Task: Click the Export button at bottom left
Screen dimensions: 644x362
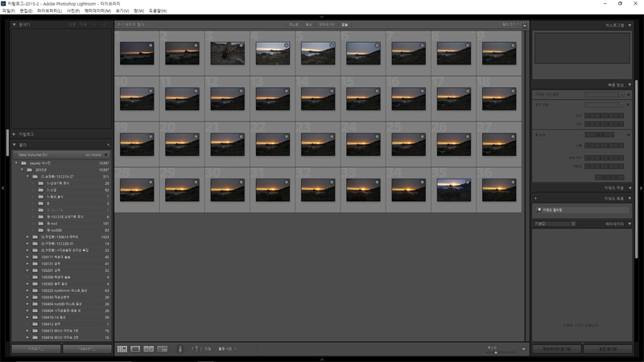Action: pos(86,350)
